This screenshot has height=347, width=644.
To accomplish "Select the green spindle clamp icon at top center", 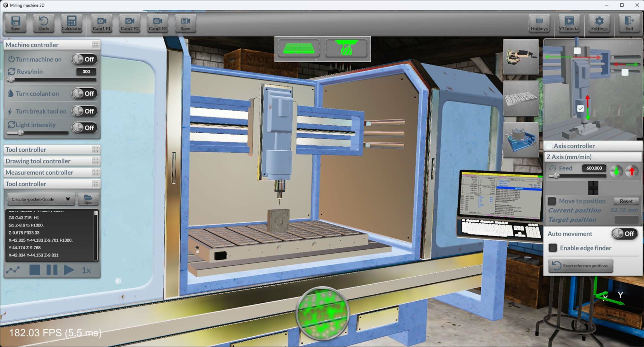I will [347, 49].
